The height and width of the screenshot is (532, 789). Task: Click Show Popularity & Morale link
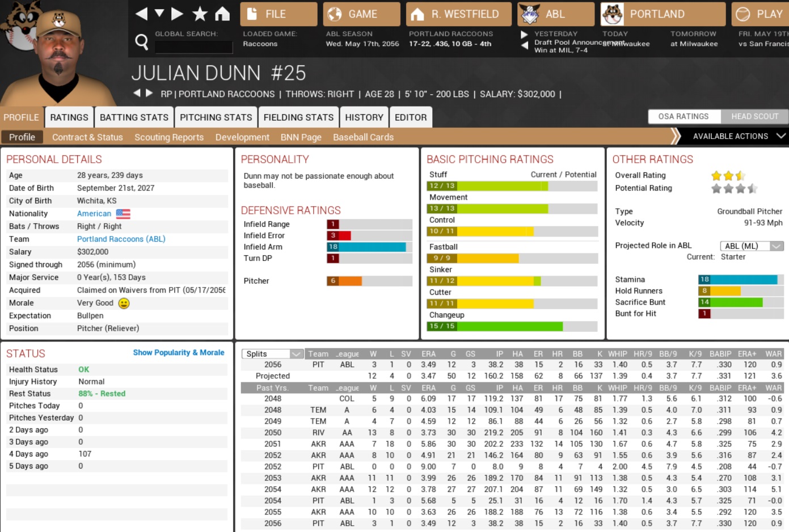point(179,353)
